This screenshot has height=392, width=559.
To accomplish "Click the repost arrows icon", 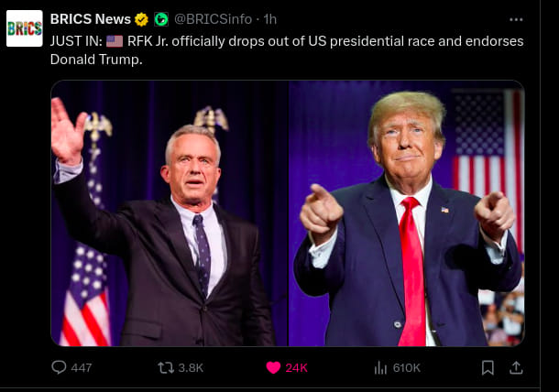I will (x=166, y=367).
